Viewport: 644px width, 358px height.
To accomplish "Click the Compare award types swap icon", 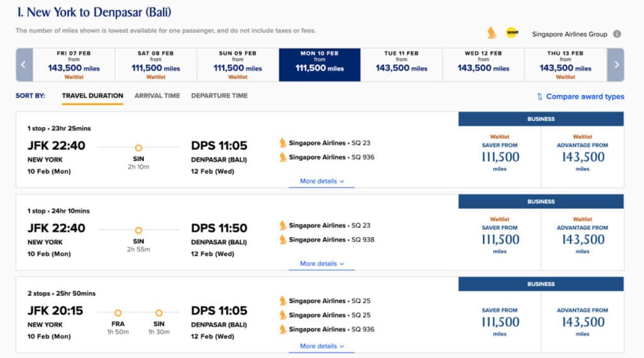I will (540, 96).
